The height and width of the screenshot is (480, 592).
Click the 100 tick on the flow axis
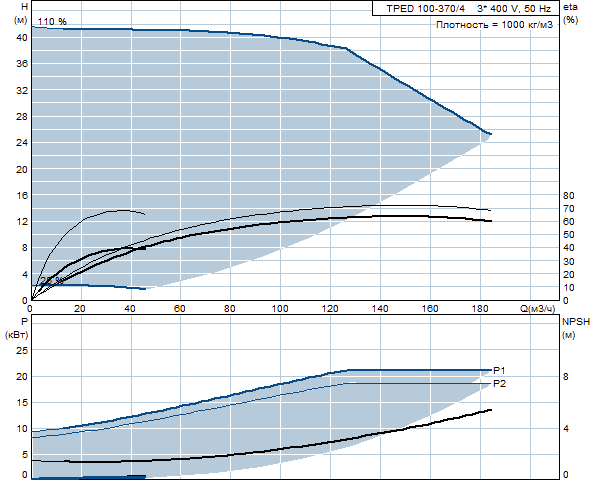pos(280,309)
